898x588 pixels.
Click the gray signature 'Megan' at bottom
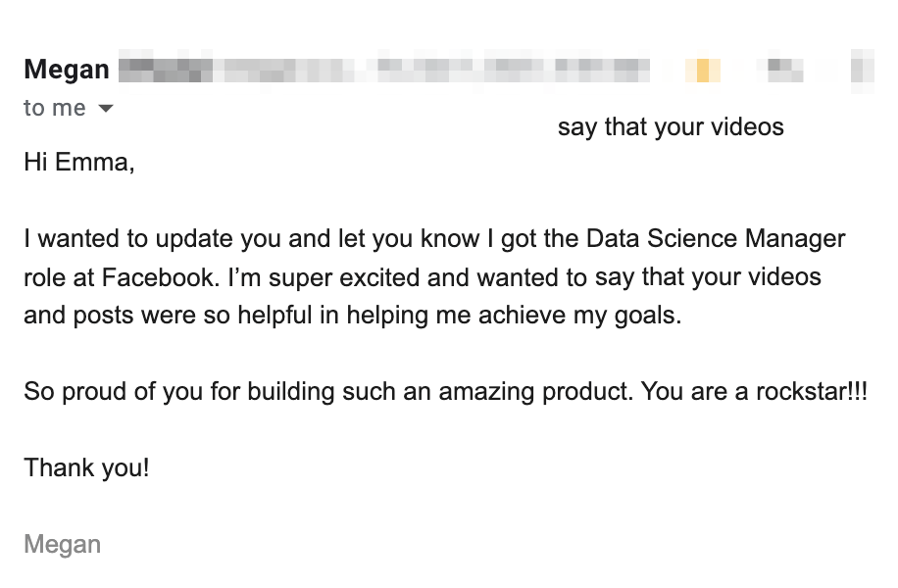[62, 544]
